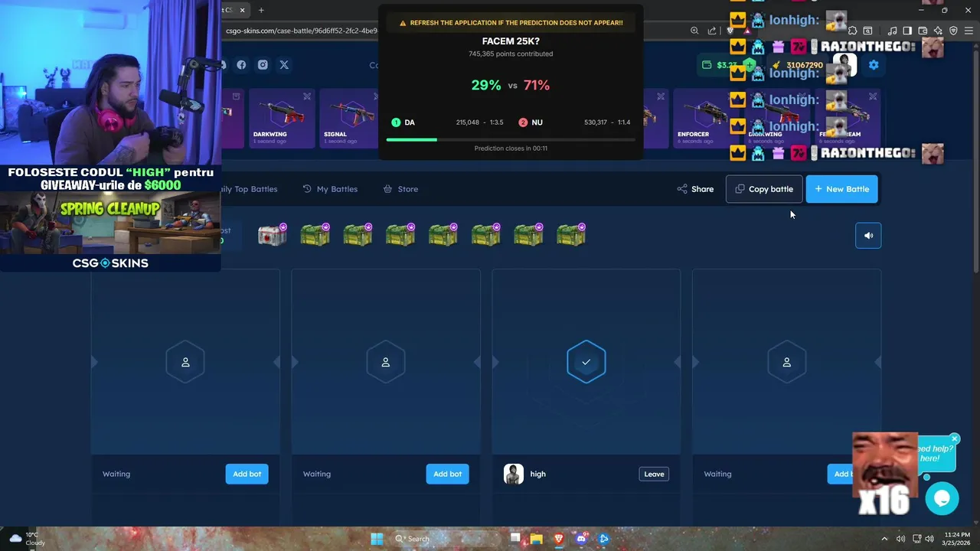Open the taskbar clock and date
This screenshot has height=551, width=980.
[x=957, y=539]
